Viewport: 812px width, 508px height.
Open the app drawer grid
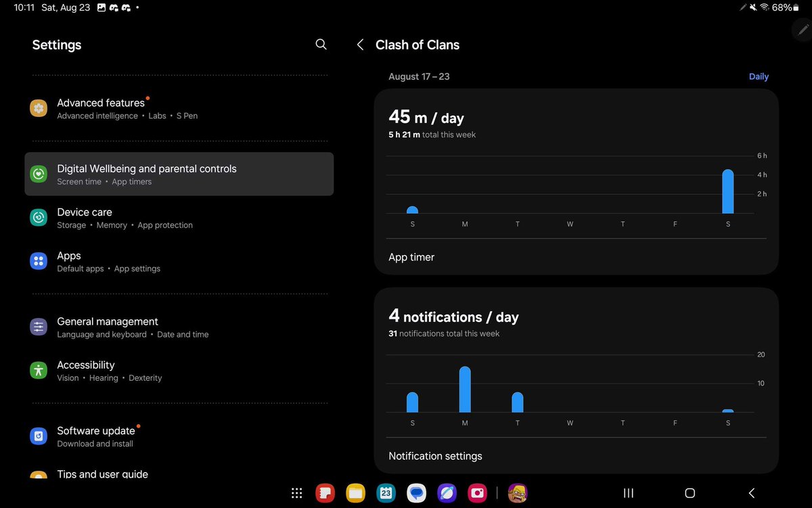[296, 493]
